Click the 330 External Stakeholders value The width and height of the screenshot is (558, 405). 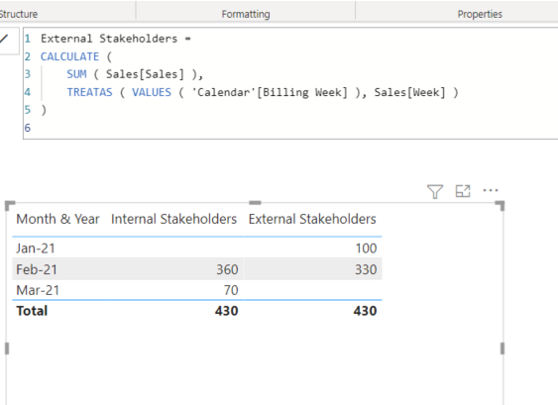pyautogui.click(x=366, y=269)
